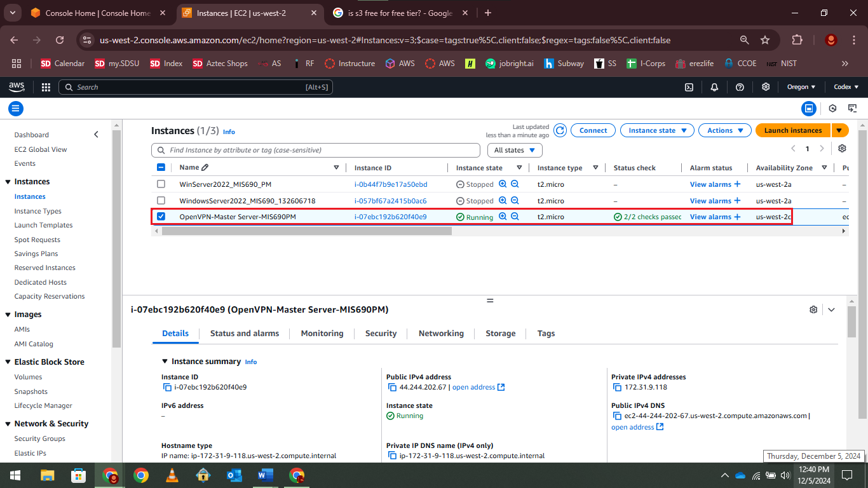
Task: Open the Actions dropdown
Action: click(725, 130)
